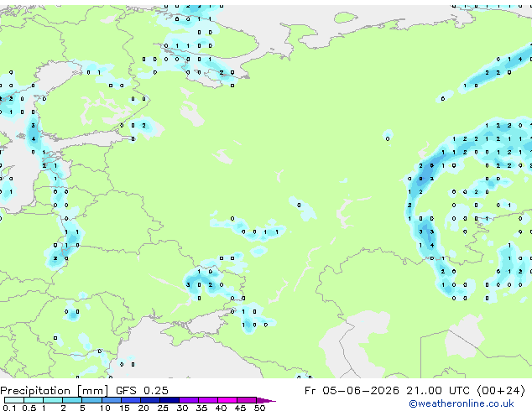Screen dimensions: 532x411
Task: Click the 'Fr 05-06-2026' date text
Action: point(352,391)
